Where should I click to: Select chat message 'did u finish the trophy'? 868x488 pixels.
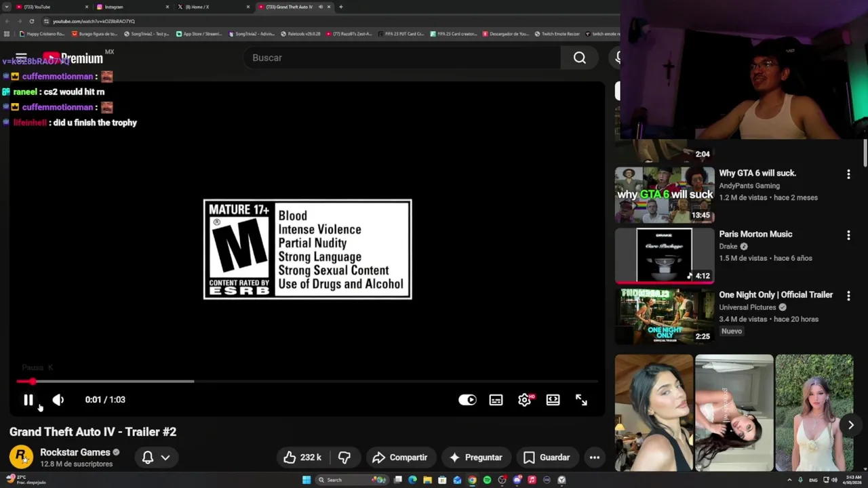tap(95, 123)
